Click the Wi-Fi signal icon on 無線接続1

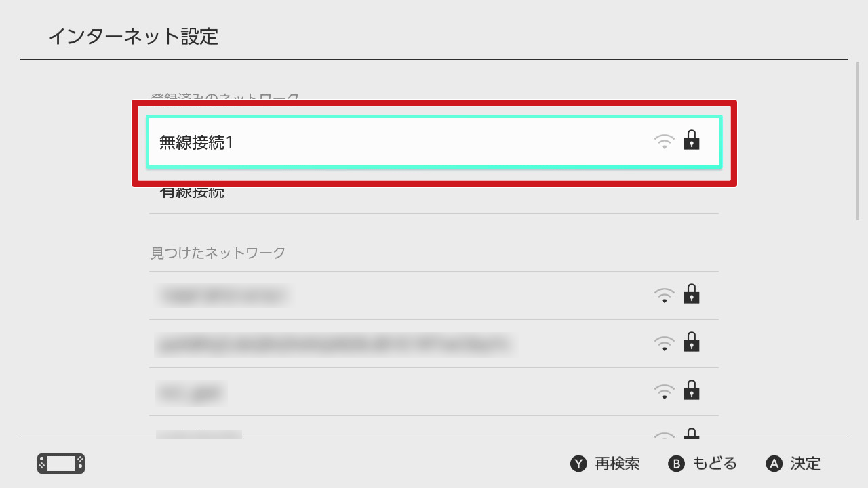665,142
